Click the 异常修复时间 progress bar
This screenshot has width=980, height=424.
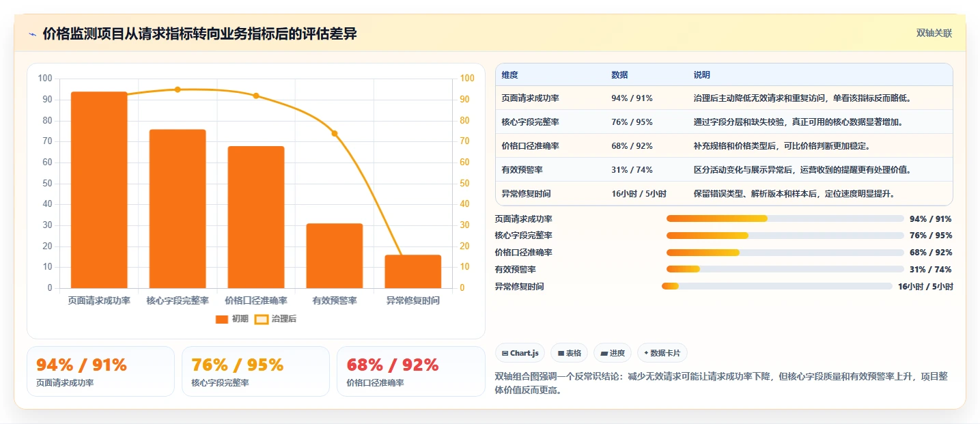pyautogui.click(x=776, y=286)
